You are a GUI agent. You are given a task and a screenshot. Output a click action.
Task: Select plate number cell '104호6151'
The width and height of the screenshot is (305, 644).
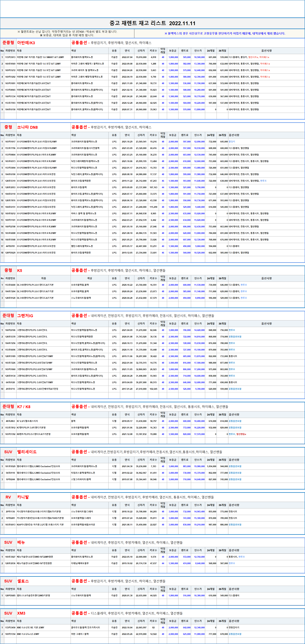pos(10,207)
